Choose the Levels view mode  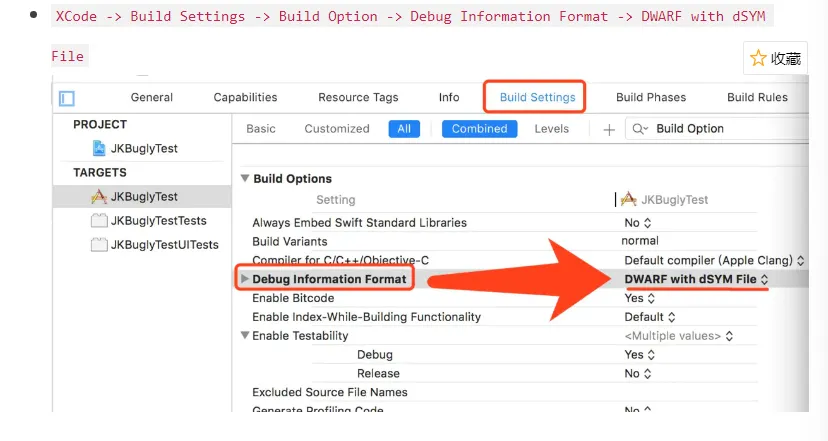point(551,129)
